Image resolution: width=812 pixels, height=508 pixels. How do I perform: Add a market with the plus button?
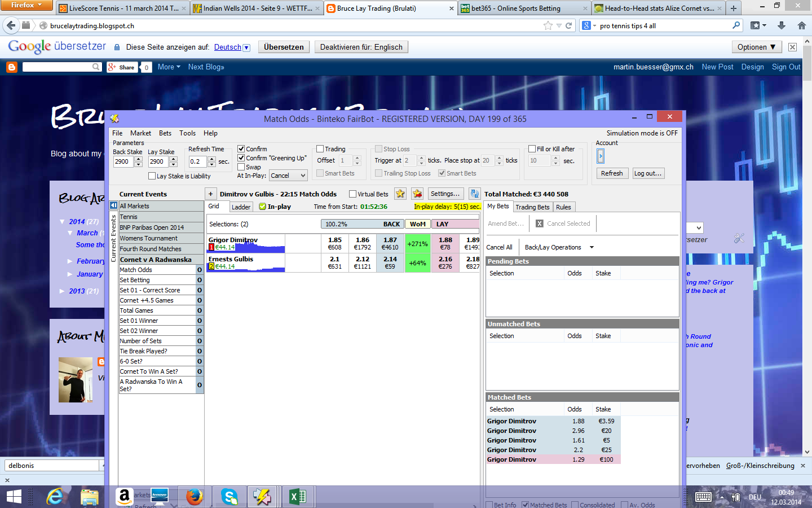pyautogui.click(x=210, y=194)
